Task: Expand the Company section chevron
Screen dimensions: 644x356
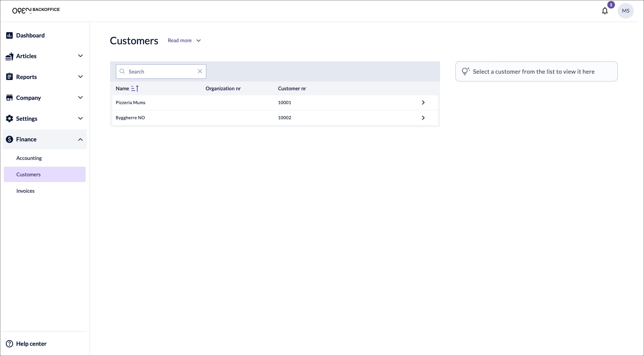Action: pyautogui.click(x=80, y=98)
